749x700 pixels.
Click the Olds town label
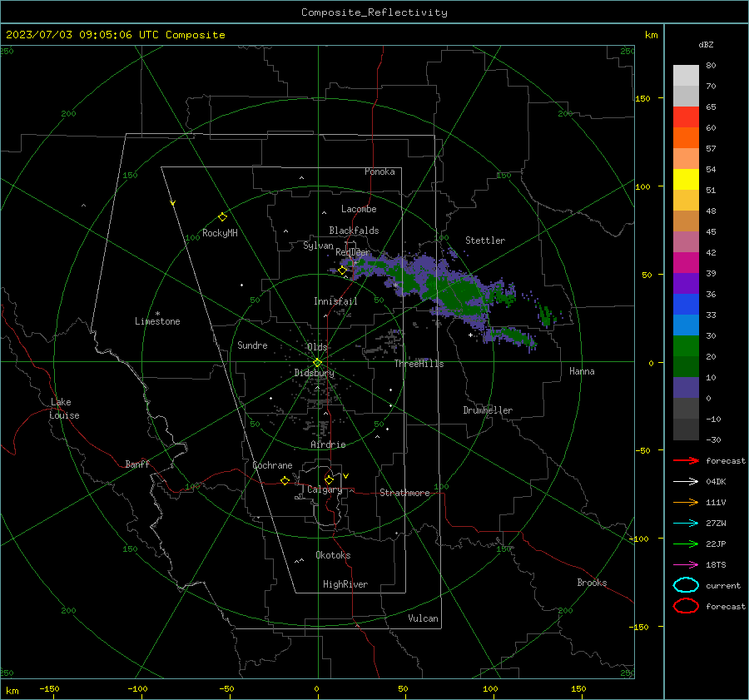[317, 347]
